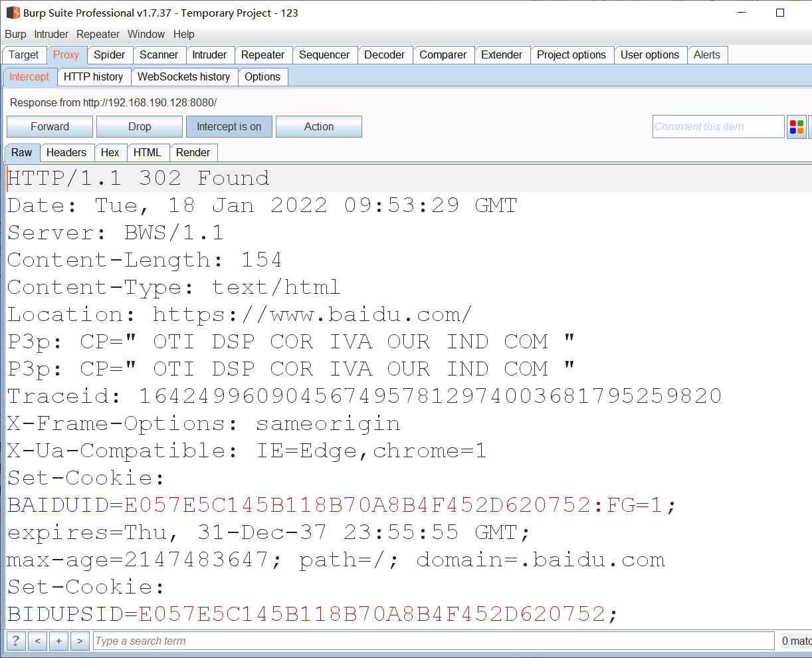The width and height of the screenshot is (812, 658).
Task: Click the X-Ua-Compatible header line
Action: (247, 451)
